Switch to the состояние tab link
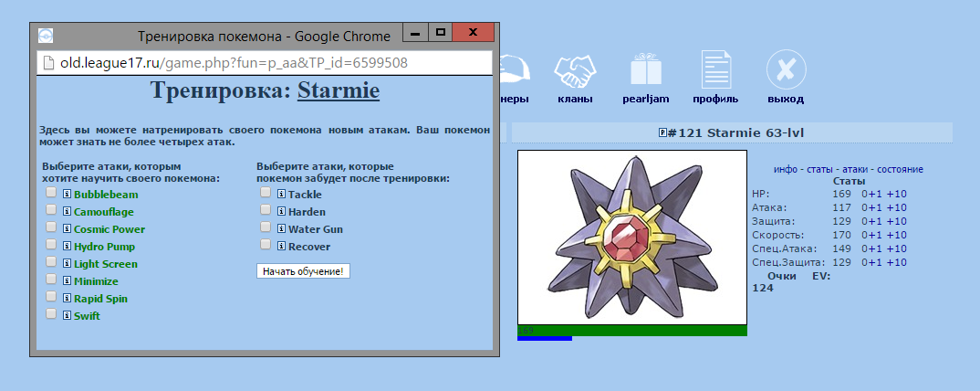Viewport: 980px width, 391px height. click(900, 170)
